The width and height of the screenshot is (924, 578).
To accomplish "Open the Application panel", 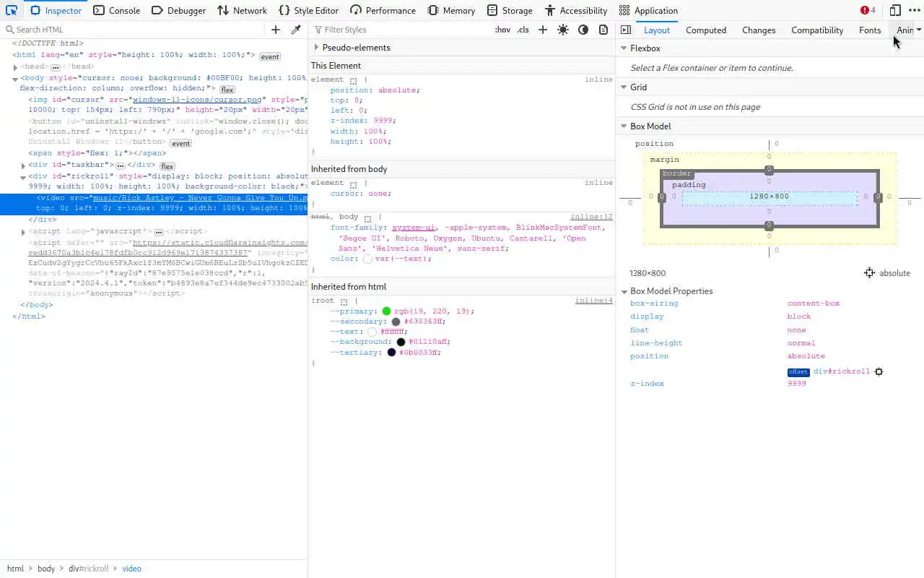I will [x=648, y=10].
